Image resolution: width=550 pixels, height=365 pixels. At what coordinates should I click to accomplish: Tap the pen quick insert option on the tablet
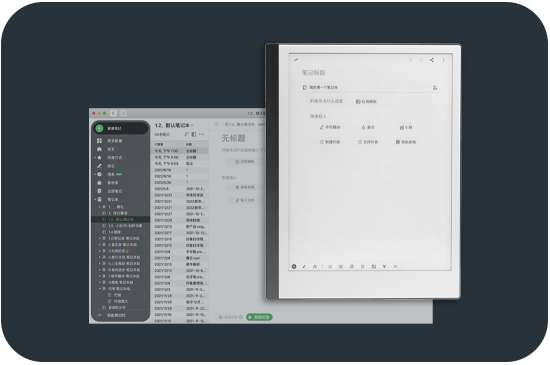point(330,127)
